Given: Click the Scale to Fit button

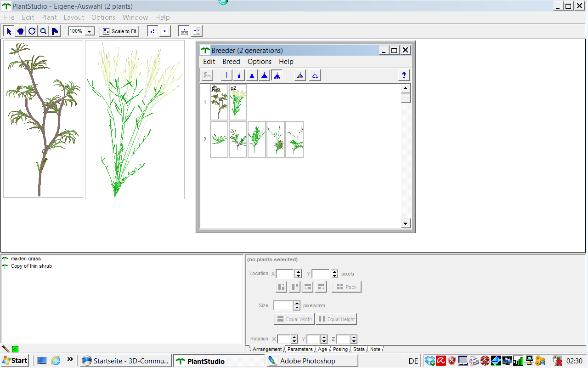Looking at the screenshot, I should click(119, 31).
